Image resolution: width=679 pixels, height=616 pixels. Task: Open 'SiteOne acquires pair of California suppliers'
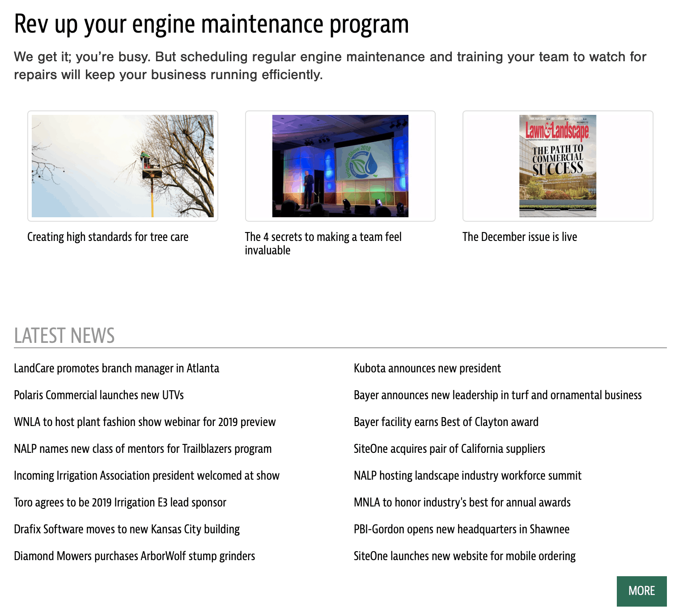(x=450, y=449)
